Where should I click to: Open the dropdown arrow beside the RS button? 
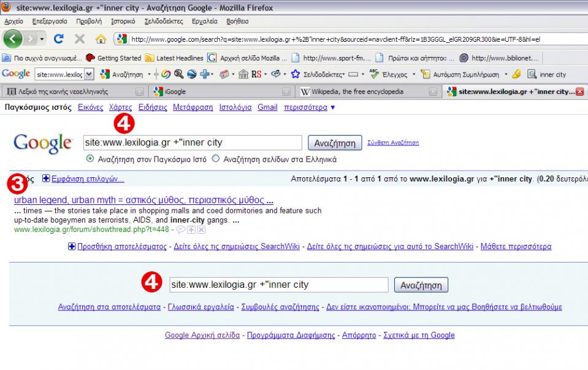click(x=265, y=74)
